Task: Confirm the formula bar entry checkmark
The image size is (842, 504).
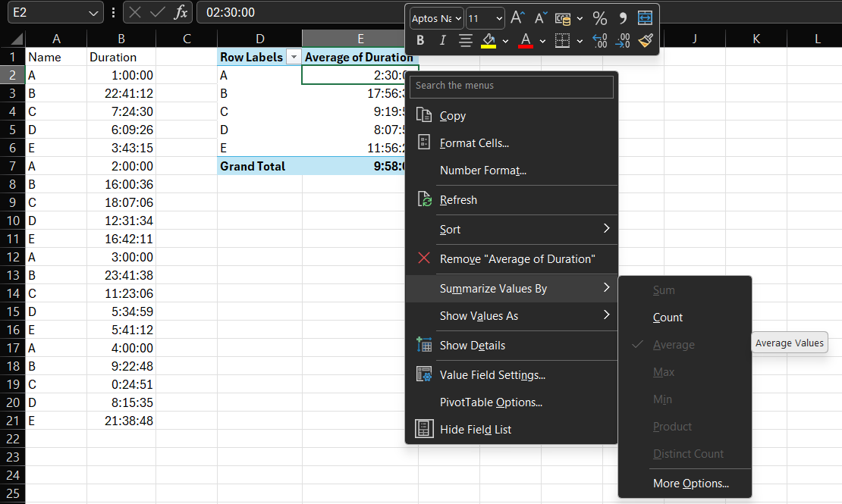Action: tap(157, 12)
